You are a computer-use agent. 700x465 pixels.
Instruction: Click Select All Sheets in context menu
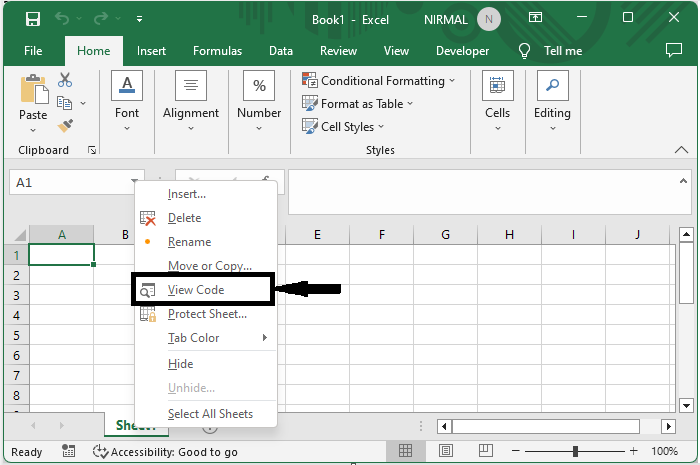[210, 414]
